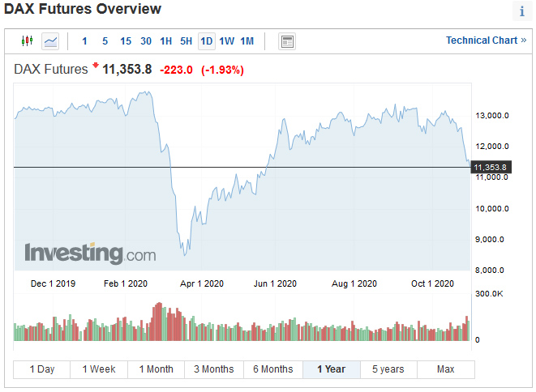This screenshot has width=536, height=392.
Task: Toggle the 1D daily interval
Action: point(207,40)
